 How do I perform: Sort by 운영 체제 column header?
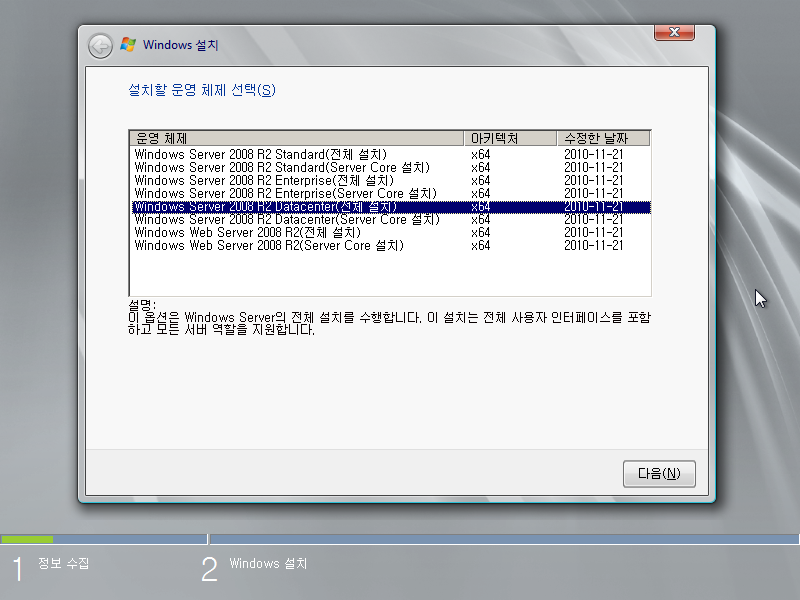296,138
